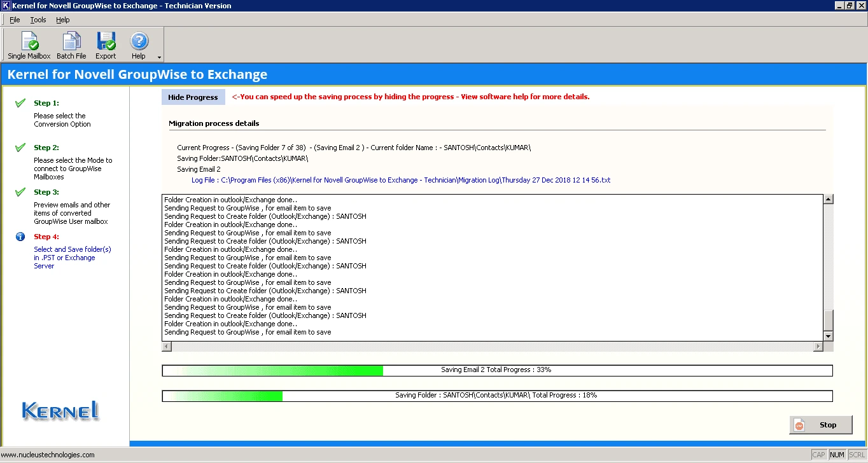Click the Step 2 green checkmark icon
Screen dimensions: 868x463
pyautogui.click(x=20, y=148)
